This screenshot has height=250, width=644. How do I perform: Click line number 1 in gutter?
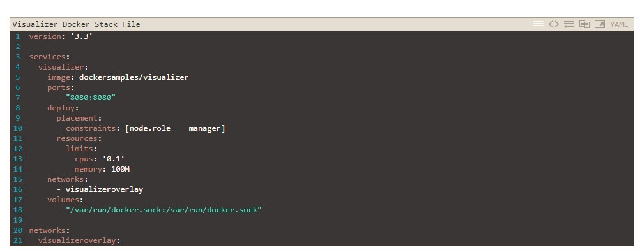click(18, 36)
